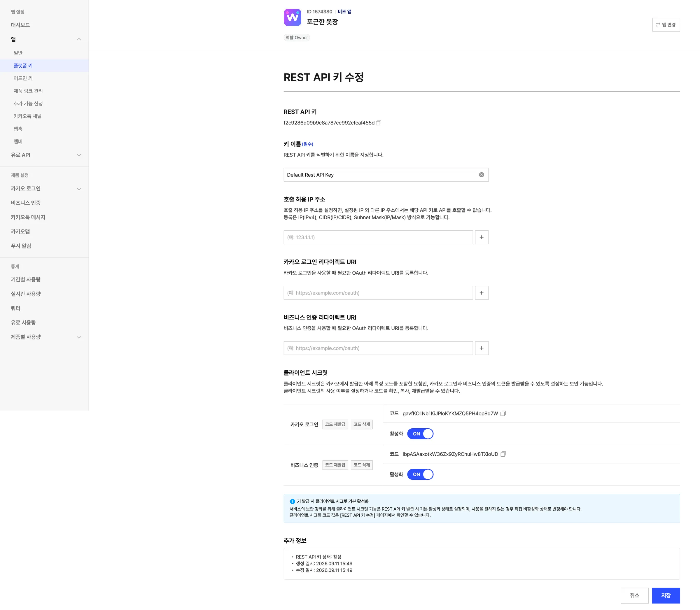This screenshot has width=700, height=610.
Task: Collapse the 앱 sidebar section
Action: [79, 39]
